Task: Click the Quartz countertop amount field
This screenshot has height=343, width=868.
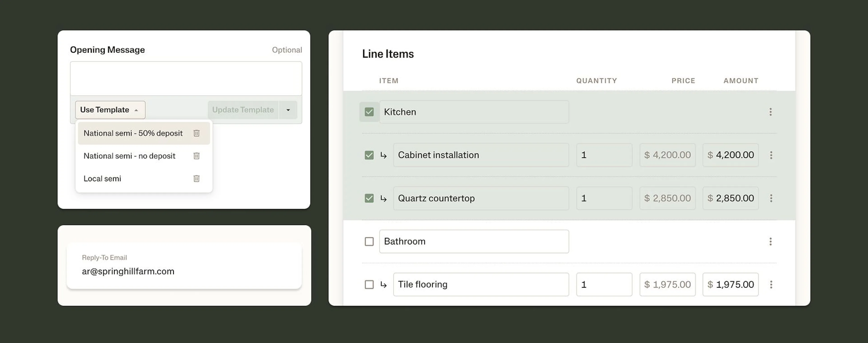Action: [x=731, y=198]
